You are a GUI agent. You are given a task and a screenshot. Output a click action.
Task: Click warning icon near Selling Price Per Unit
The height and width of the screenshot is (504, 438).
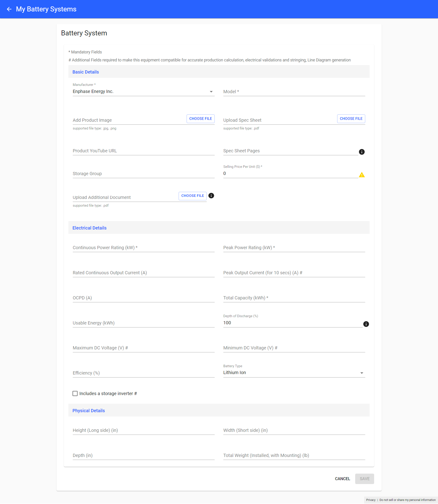(x=362, y=175)
